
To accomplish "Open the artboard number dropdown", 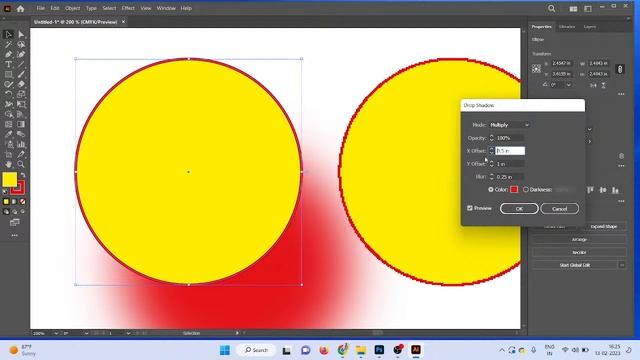I will 128,333.
